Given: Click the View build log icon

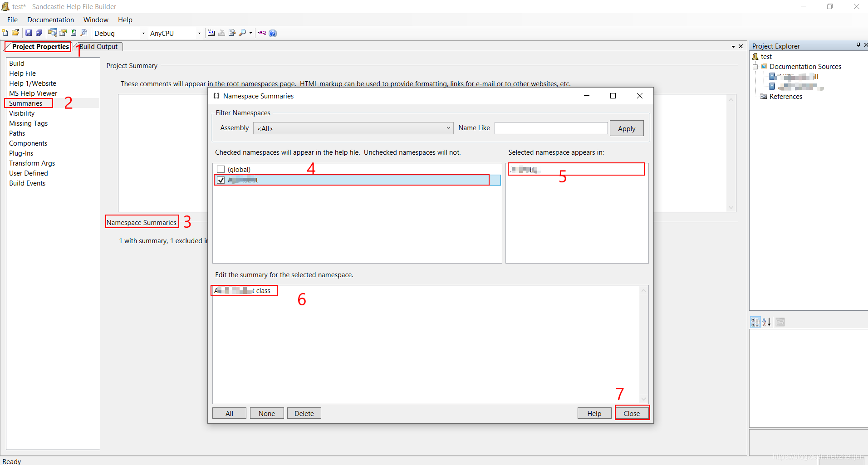Looking at the screenshot, I should (232, 33).
